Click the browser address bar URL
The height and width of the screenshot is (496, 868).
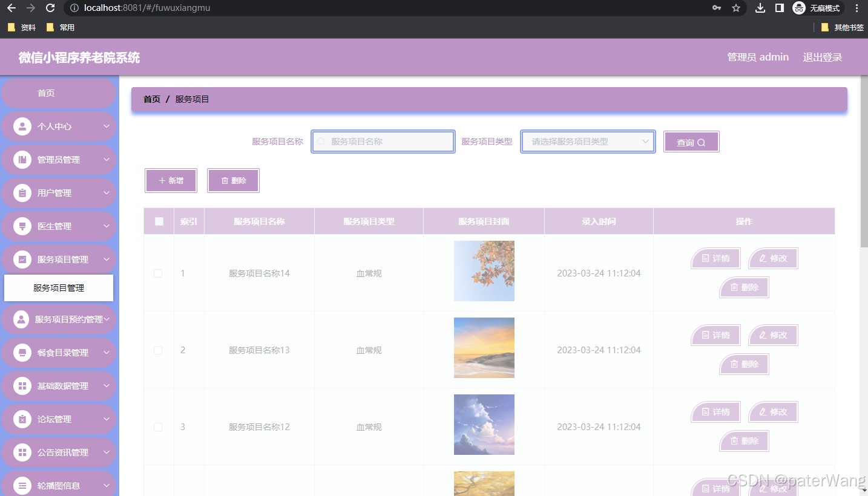pyautogui.click(x=147, y=8)
